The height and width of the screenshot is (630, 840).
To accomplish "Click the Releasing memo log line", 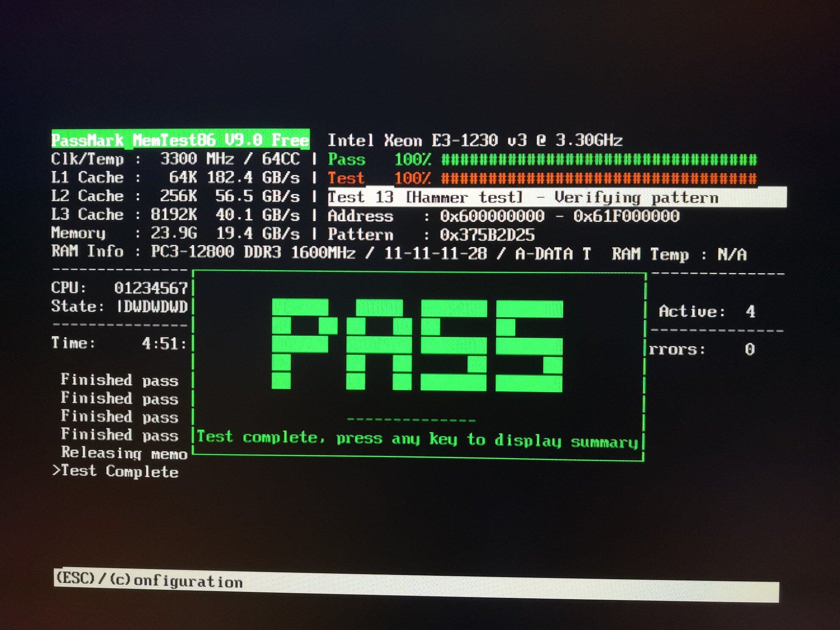I will point(124,453).
